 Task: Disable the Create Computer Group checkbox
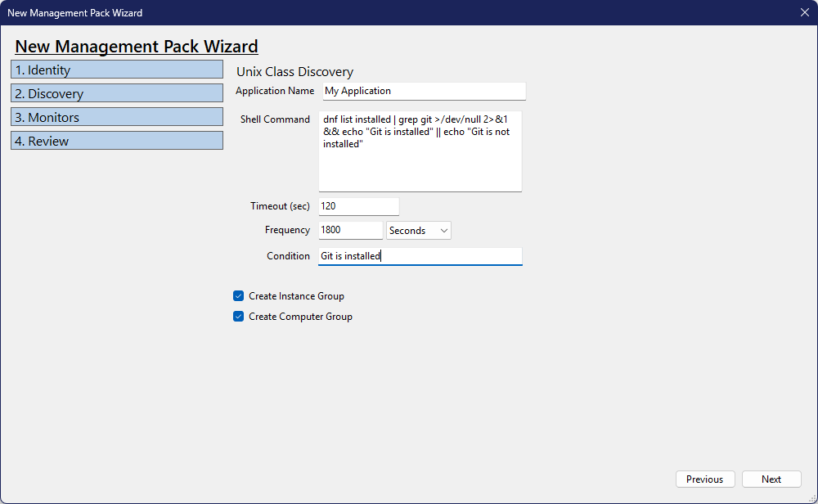point(239,317)
